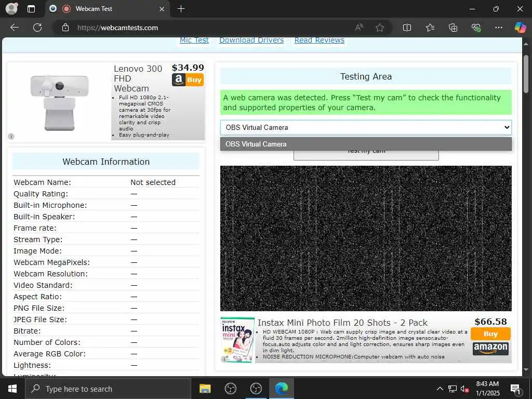532x399 pixels.
Task: Open the Windows Start menu
Action: click(12, 389)
